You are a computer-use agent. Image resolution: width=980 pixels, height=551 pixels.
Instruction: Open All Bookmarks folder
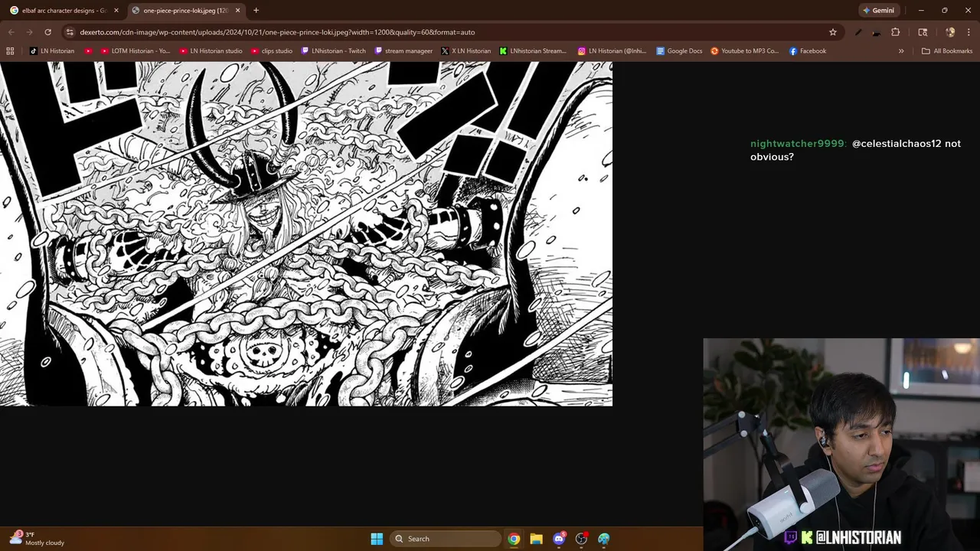(x=947, y=51)
